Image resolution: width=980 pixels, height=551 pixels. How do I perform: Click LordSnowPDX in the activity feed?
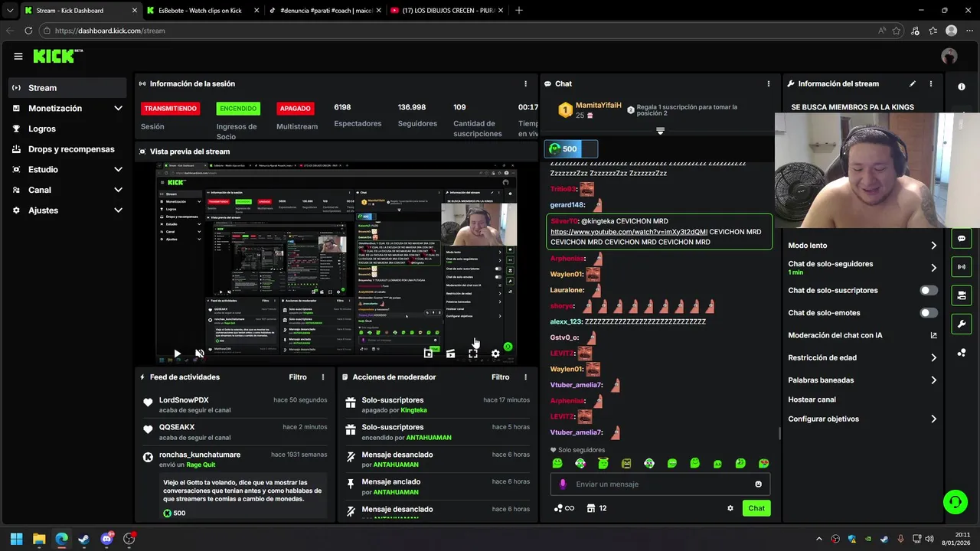pyautogui.click(x=184, y=400)
